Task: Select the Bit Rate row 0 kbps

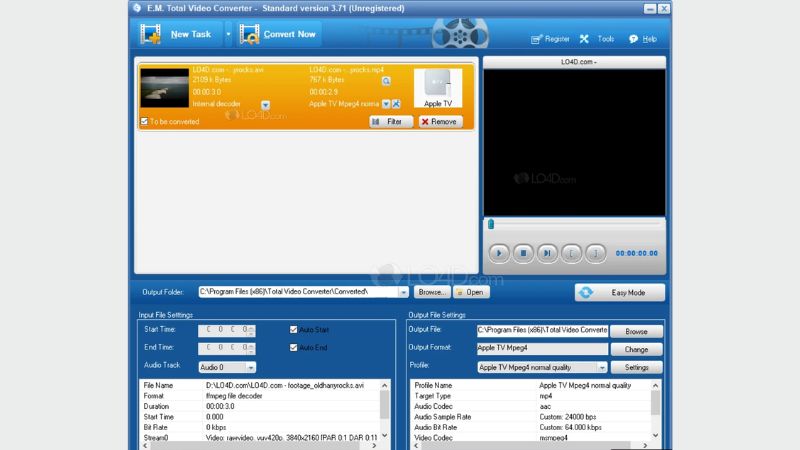Action: tap(259, 428)
